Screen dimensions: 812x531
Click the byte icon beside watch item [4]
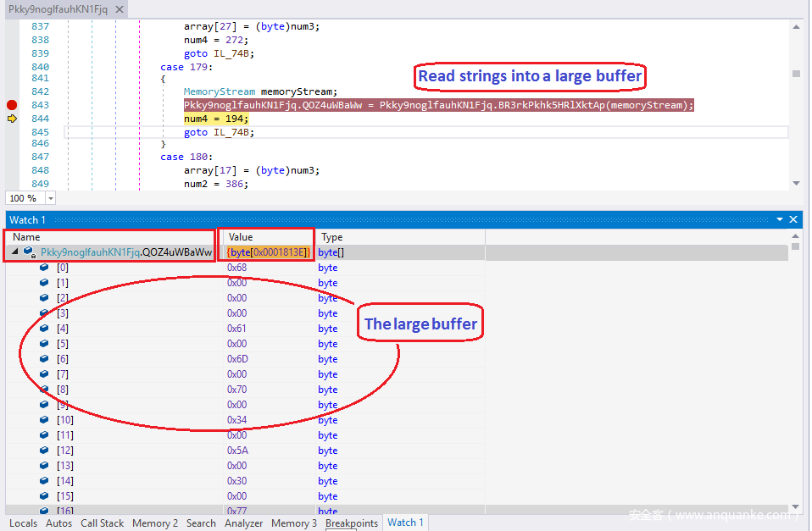pyautogui.click(x=44, y=329)
